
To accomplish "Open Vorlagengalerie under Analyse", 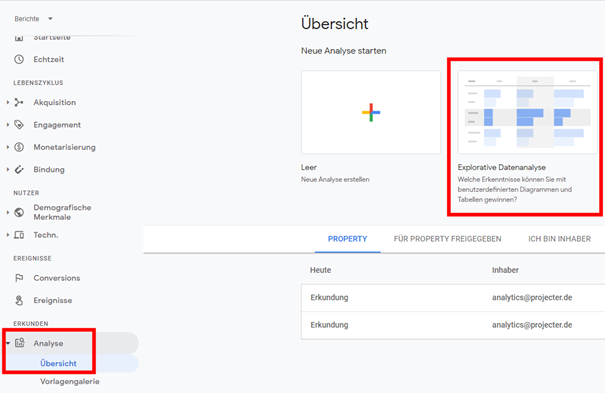I will [70, 381].
